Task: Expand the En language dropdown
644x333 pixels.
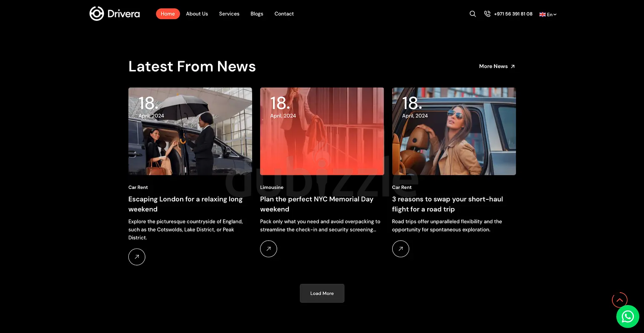Action: coord(548,14)
